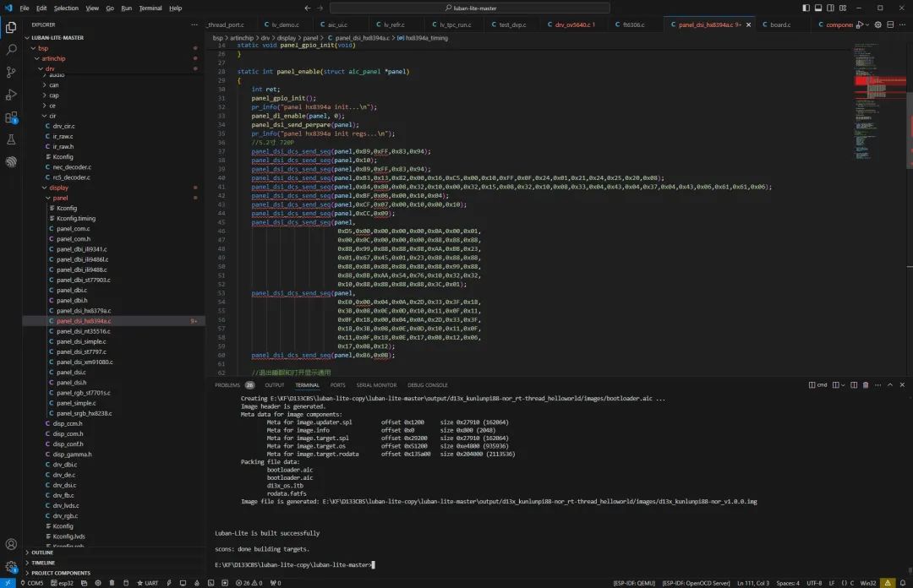Toggle the secondary side bar
This screenshot has width=913, height=588.
click(830, 8)
